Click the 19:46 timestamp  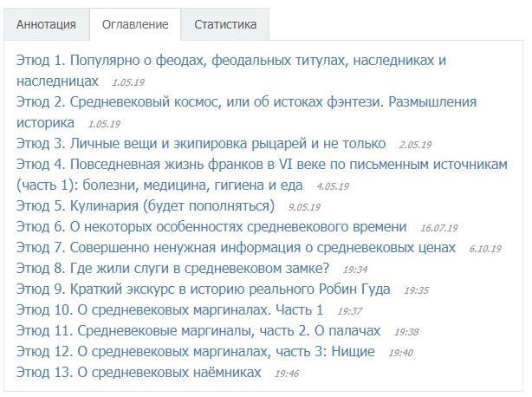pos(286,374)
